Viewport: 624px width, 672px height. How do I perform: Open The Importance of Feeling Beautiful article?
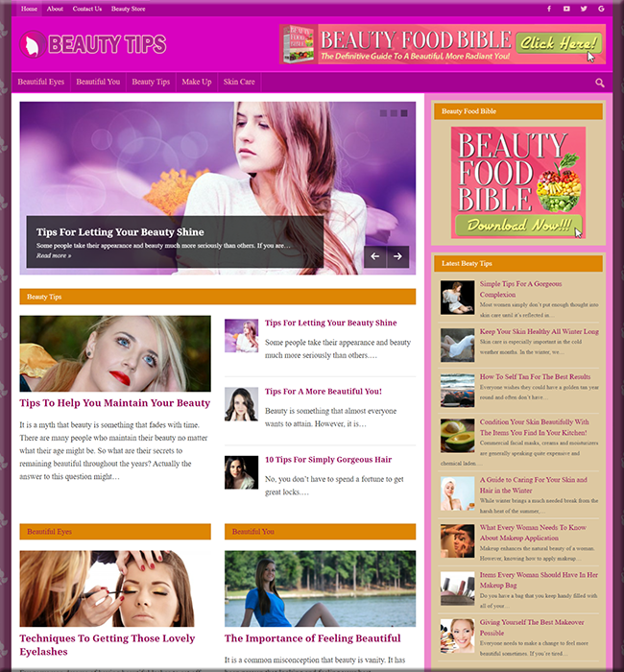312,638
